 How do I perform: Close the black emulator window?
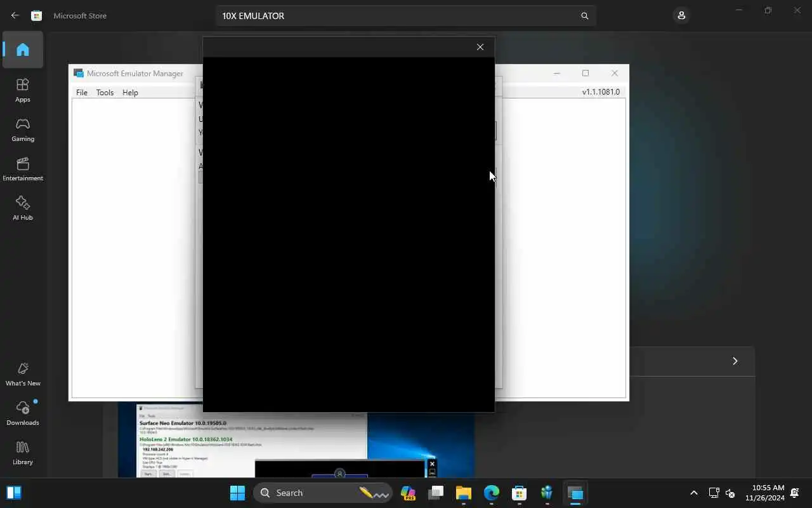pyautogui.click(x=480, y=47)
